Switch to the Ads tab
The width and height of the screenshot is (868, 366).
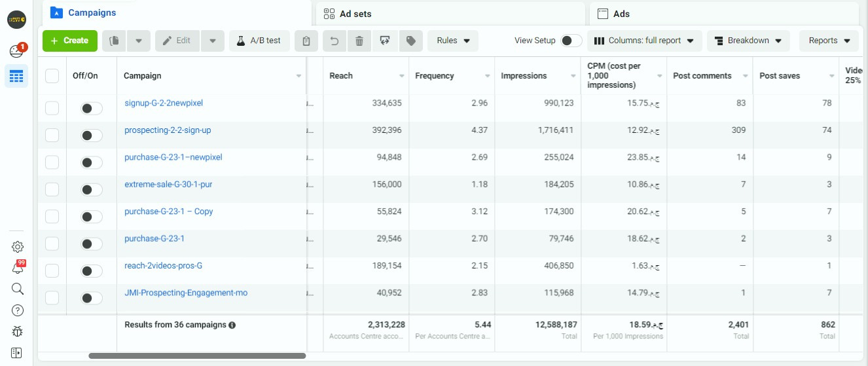724,14
